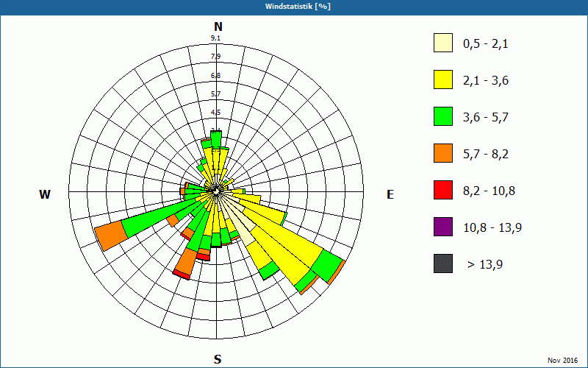Click the 5,7 ring scale value
The width and height of the screenshot is (588, 368).
(x=215, y=94)
